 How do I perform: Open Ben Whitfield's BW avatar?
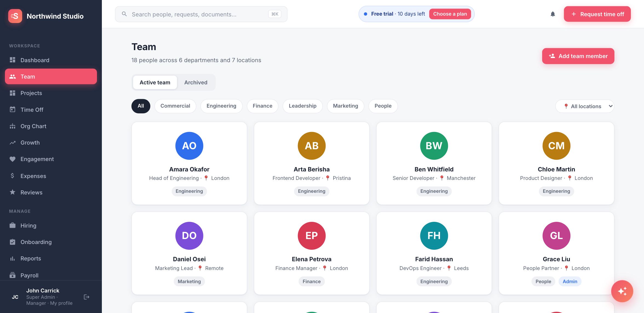434,146
